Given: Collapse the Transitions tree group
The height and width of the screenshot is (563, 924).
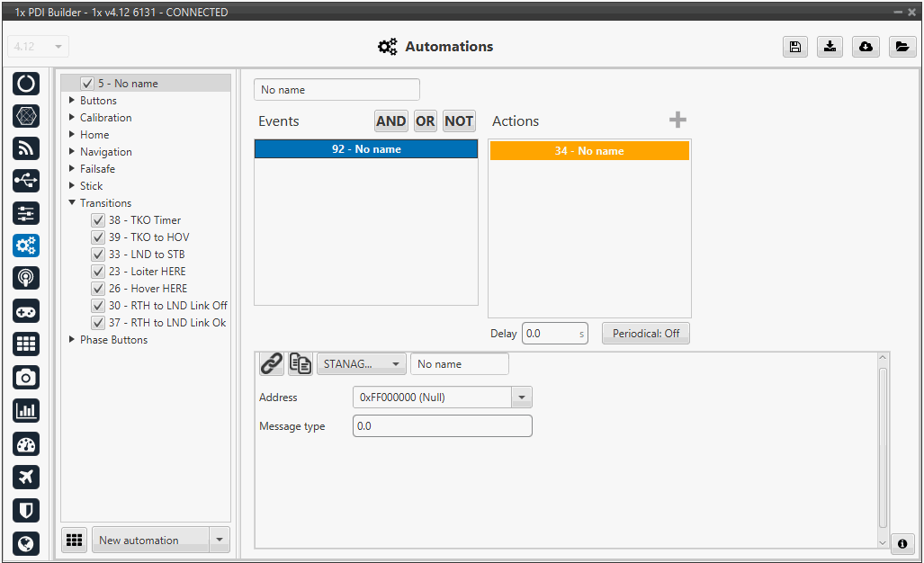Looking at the screenshot, I should (x=72, y=203).
